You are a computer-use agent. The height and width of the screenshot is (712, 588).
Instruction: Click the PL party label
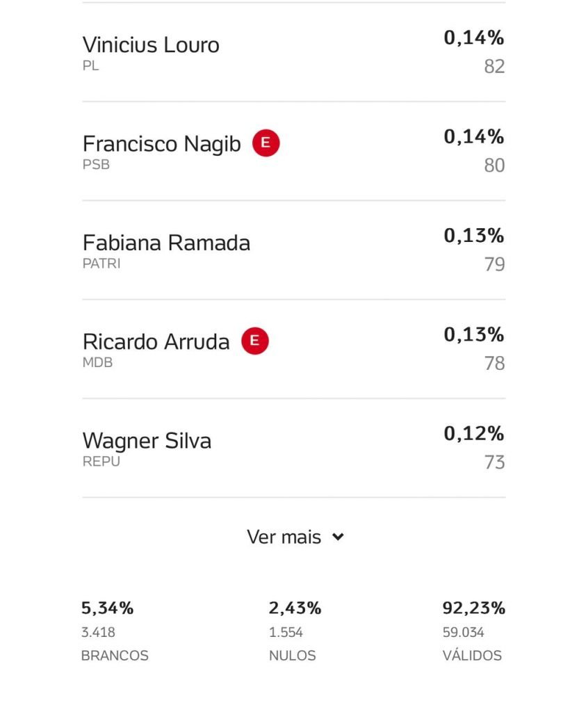[90, 65]
